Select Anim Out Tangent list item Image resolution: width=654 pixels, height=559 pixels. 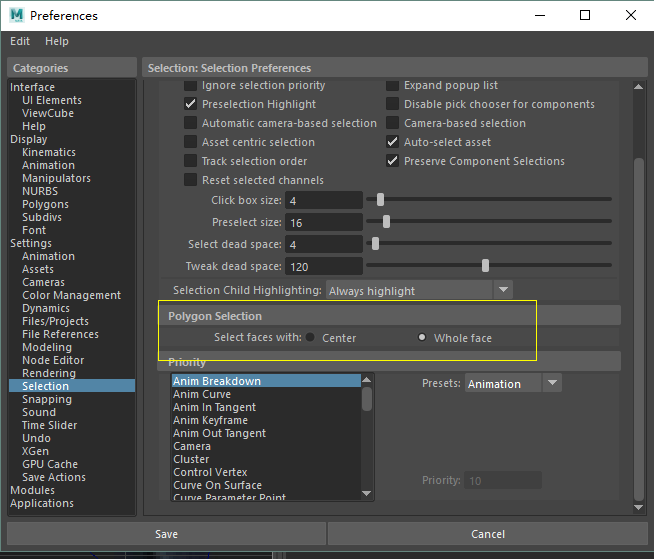(x=266, y=433)
